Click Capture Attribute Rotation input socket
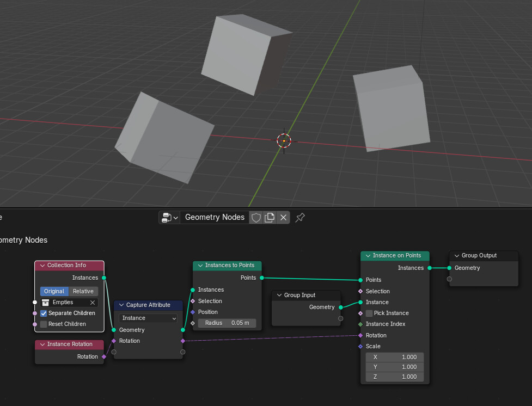 tap(114, 341)
